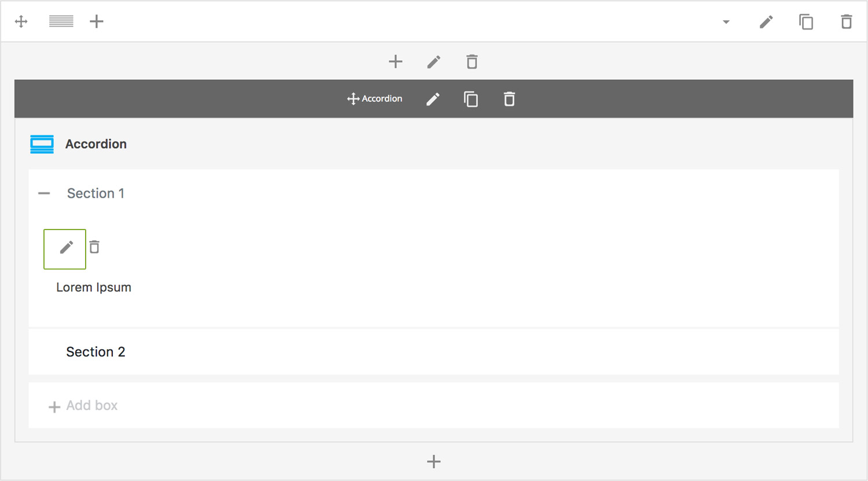Viewport: 868px width, 481px height.
Task: Click the Accordion title text
Action: coord(96,144)
